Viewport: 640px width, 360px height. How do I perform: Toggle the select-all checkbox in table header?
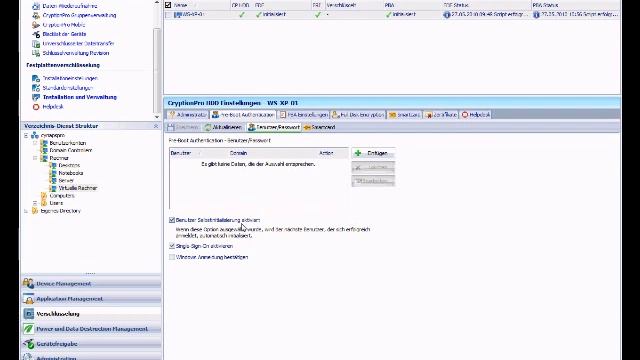click(x=168, y=5)
